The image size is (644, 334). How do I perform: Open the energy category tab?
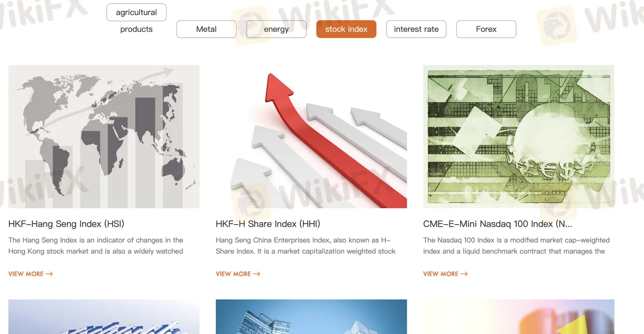click(276, 29)
